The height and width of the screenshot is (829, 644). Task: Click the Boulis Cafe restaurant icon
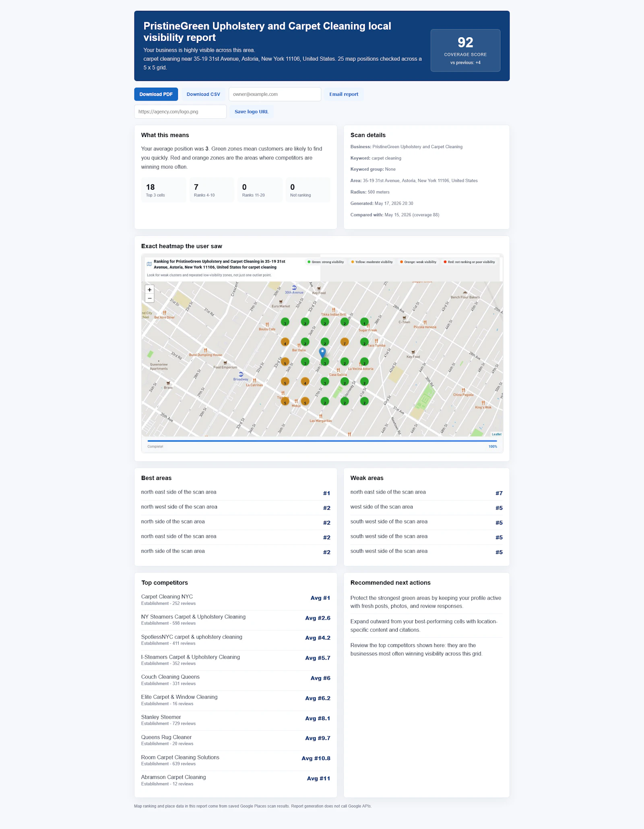(267, 325)
